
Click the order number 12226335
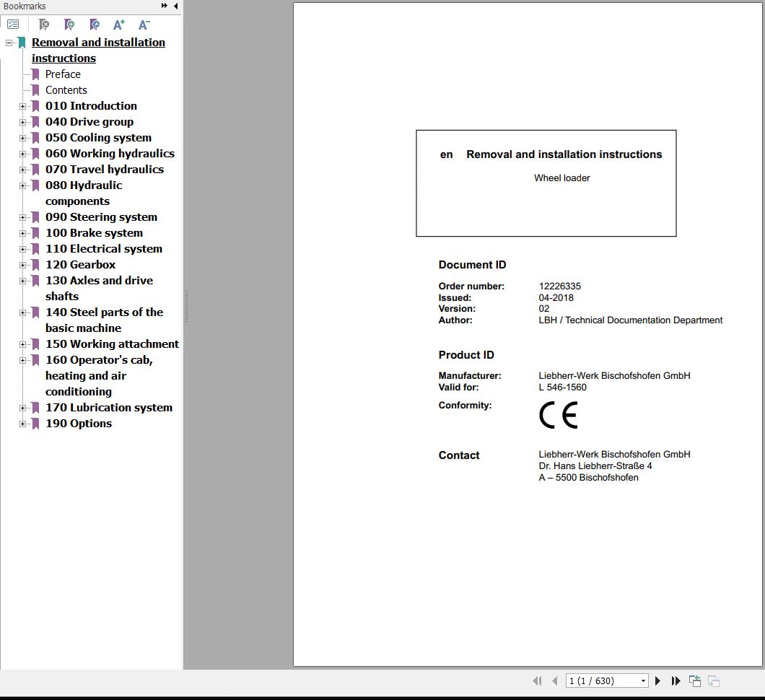(x=559, y=286)
